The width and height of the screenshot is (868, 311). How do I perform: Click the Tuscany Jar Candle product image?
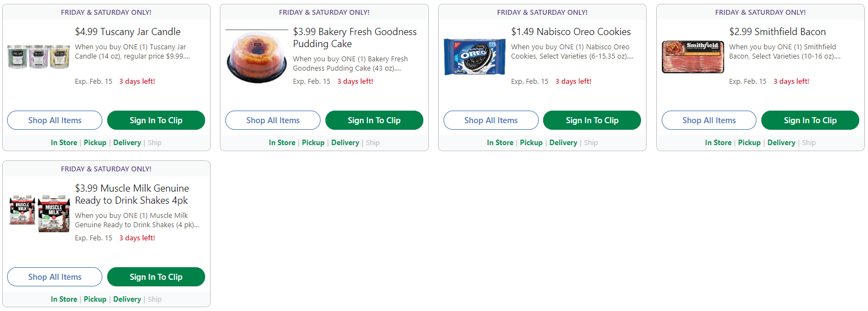pyautogui.click(x=38, y=57)
